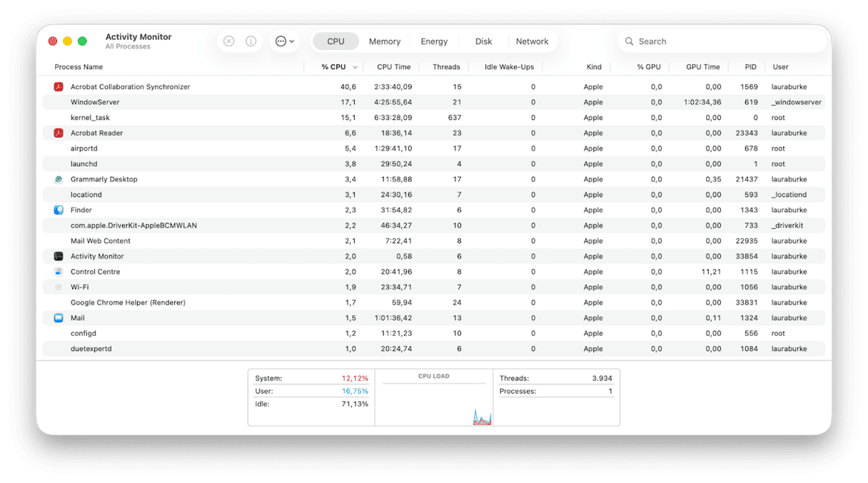Click the magnifier icon in the Search field
Screen dimensions: 868x483
(628, 41)
